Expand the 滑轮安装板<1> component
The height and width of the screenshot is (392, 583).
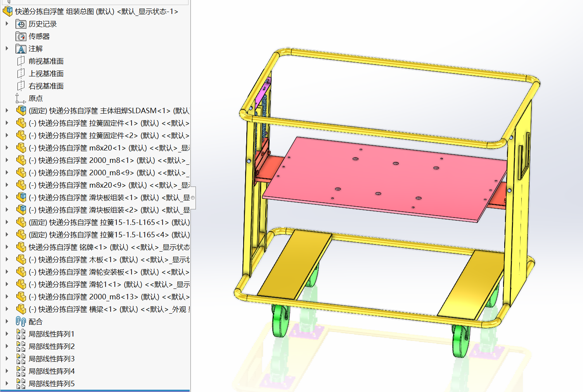[7, 272]
